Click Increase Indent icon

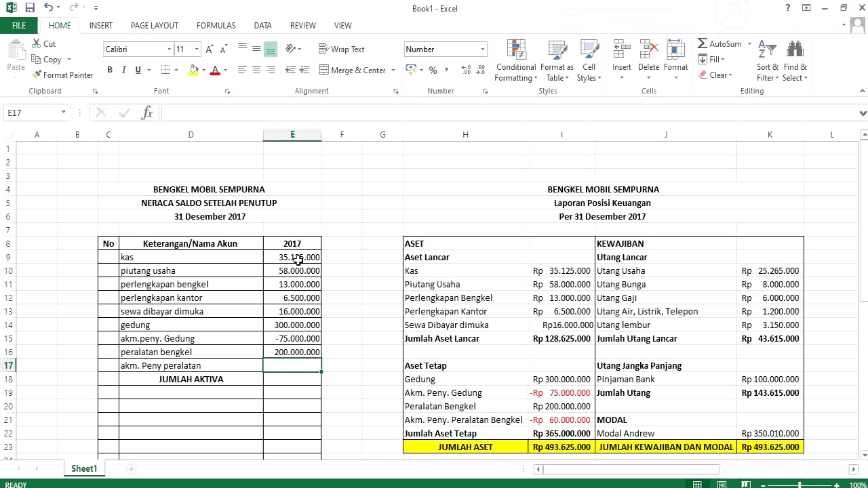pyautogui.click(x=304, y=70)
